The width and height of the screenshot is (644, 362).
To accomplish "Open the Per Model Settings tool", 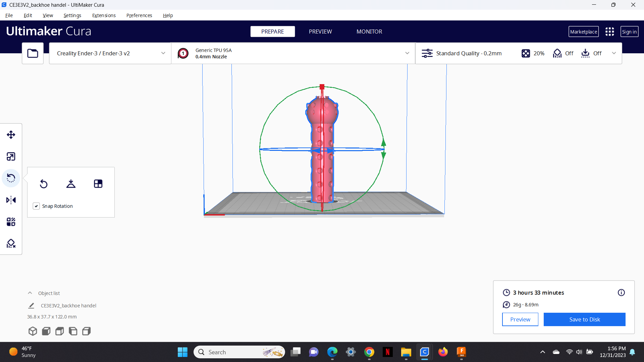I will pyautogui.click(x=11, y=222).
